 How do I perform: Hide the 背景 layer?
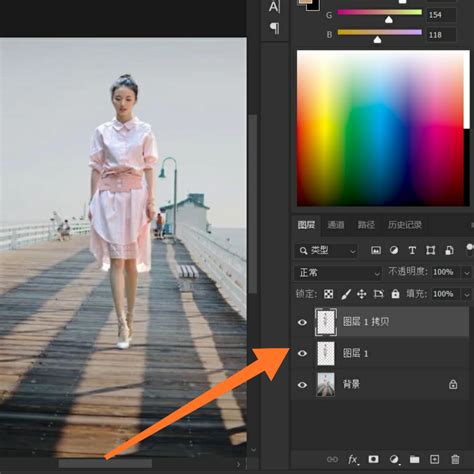click(x=302, y=385)
